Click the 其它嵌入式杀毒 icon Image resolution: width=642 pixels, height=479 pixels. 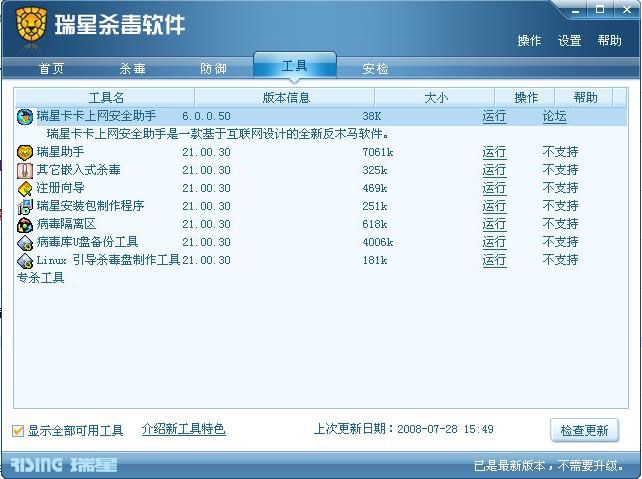coord(25,170)
